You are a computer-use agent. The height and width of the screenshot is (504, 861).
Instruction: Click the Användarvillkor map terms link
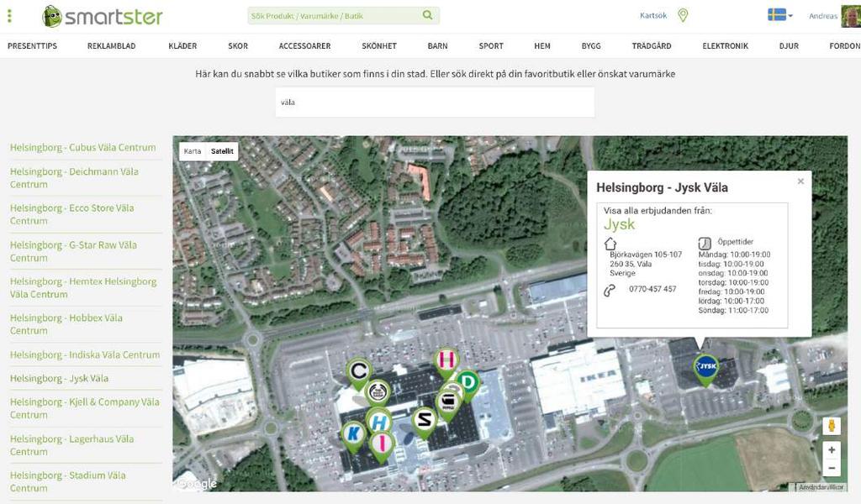(x=821, y=487)
